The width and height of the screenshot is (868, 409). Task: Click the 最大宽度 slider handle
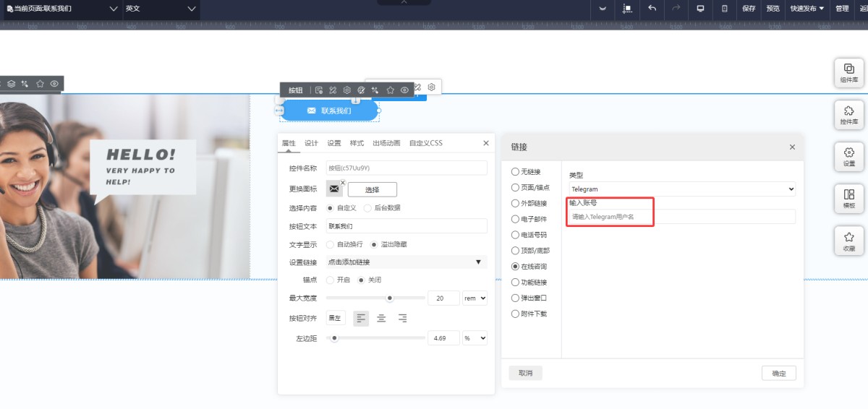point(390,298)
